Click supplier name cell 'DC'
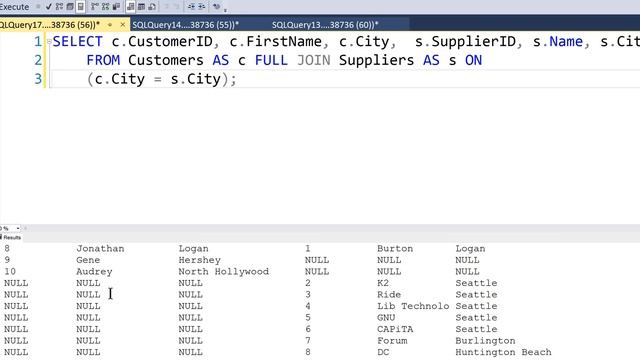Image resolution: width=640 pixels, height=360 pixels. (x=383, y=352)
